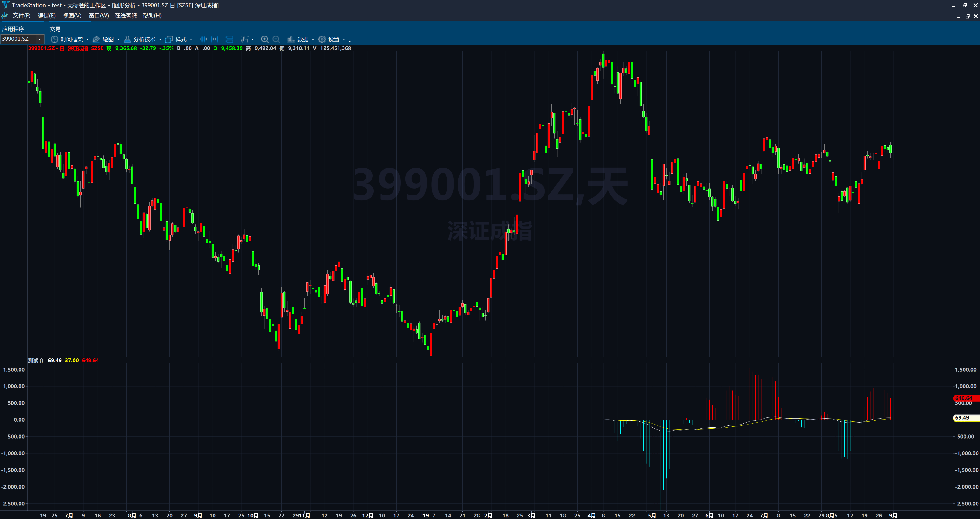The image size is (980, 519).
Task: Click the 高=9,492.04 high price text
Action: coord(261,48)
